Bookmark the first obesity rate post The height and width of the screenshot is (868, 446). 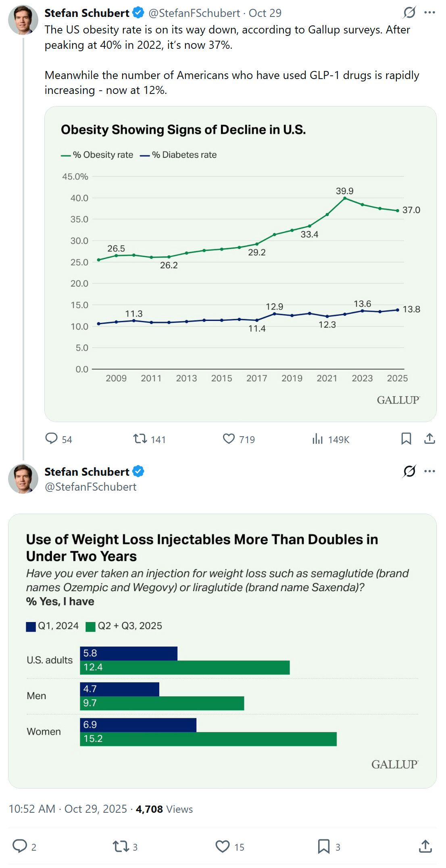click(406, 439)
